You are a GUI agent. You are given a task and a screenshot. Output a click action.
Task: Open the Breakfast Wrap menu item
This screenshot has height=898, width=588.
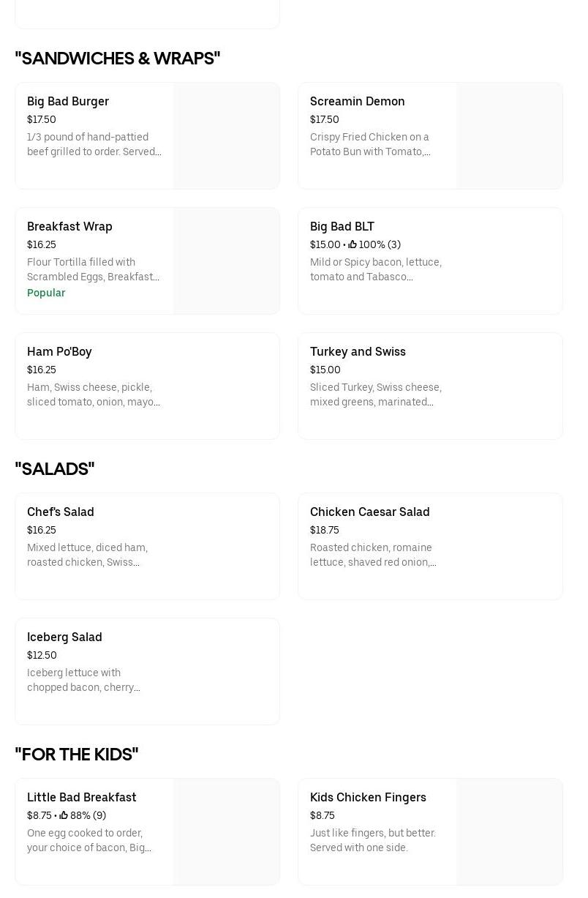pyautogui.click(x=69, y=226)
